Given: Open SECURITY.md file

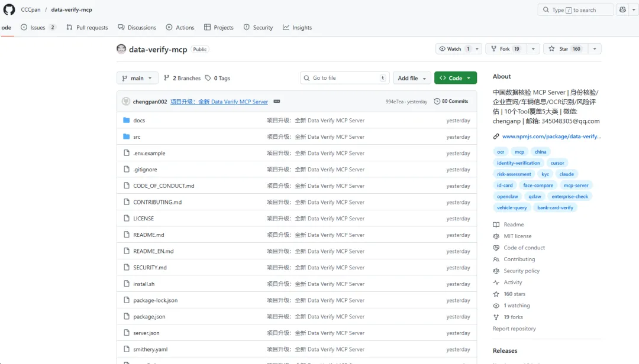Looking at the screenshot, I should click(150, 268).
